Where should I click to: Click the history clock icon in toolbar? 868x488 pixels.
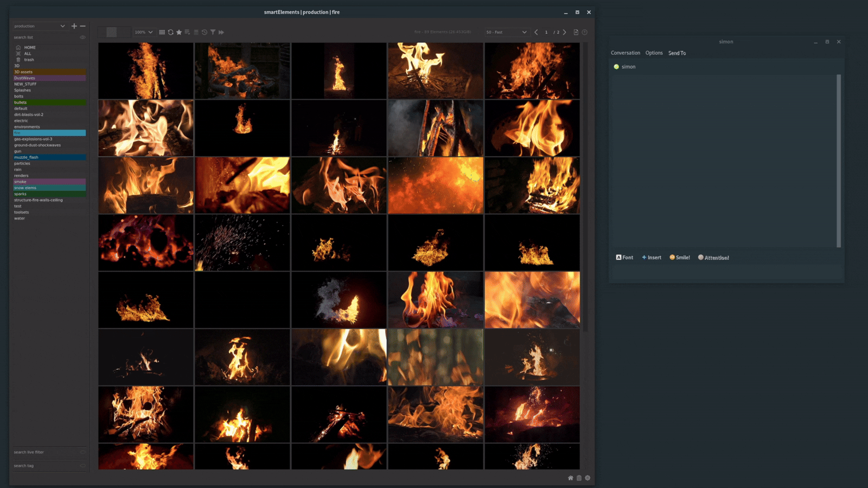205,32
